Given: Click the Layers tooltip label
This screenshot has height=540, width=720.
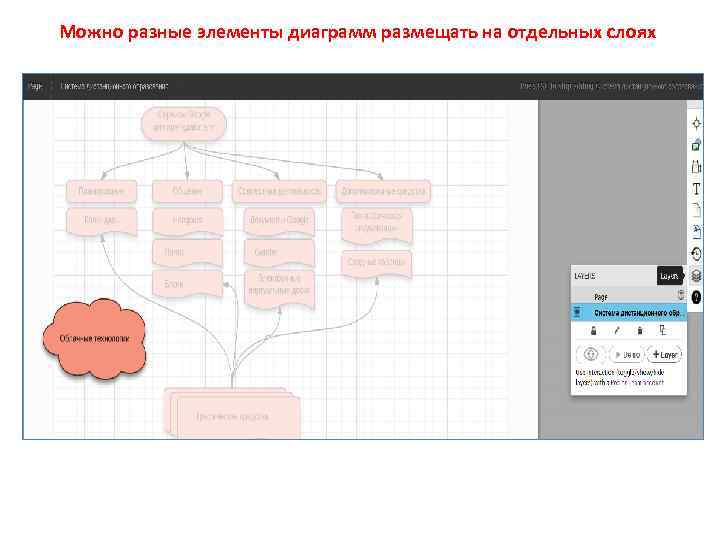Looking at the screenshot, I should pos(669,276).
